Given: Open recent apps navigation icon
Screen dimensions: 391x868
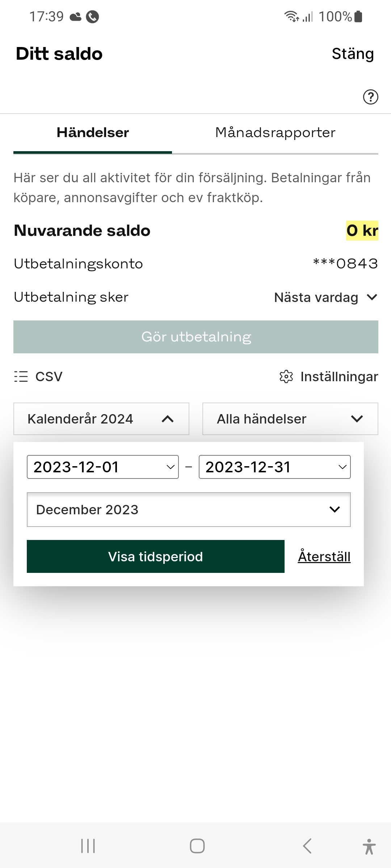Looking at the screenshot, I should click(x=88, y=846).
